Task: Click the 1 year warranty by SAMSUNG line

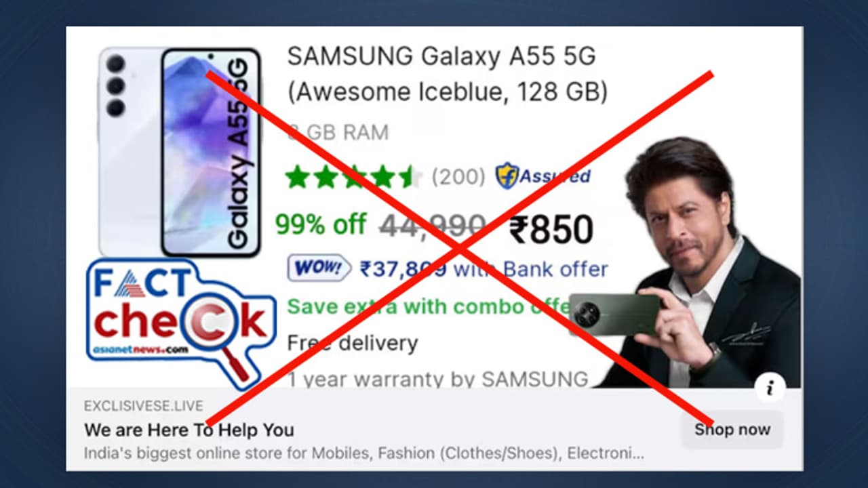Action: tap(437, 379)
